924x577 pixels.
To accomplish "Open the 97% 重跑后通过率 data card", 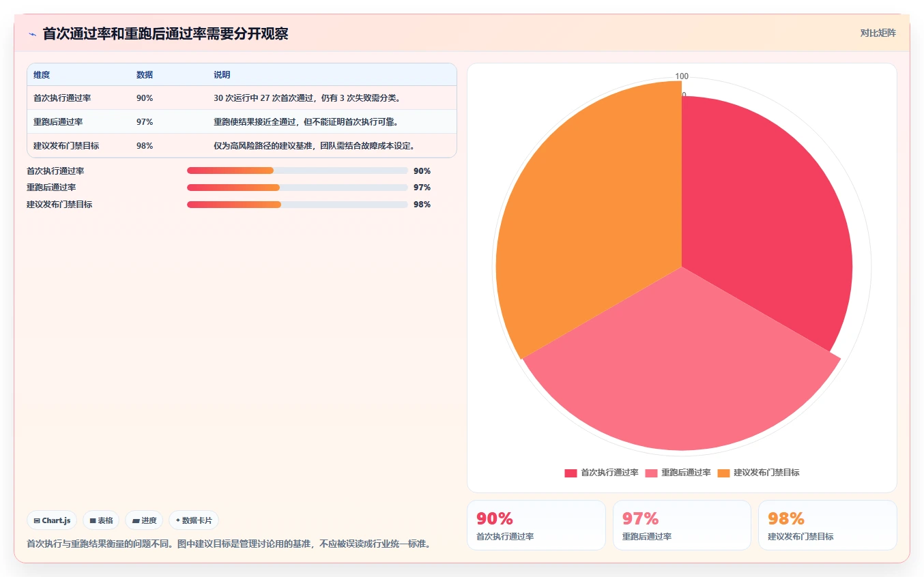I will pyautogui.click(x=682, y=525).
